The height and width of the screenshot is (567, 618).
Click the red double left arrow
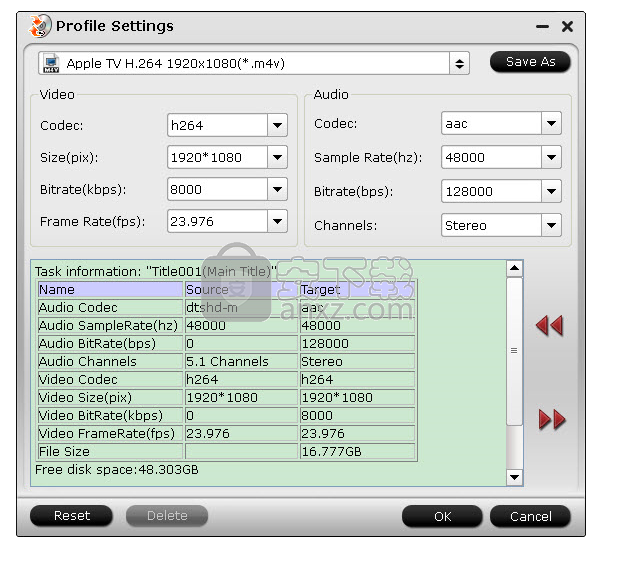(550, 326)
